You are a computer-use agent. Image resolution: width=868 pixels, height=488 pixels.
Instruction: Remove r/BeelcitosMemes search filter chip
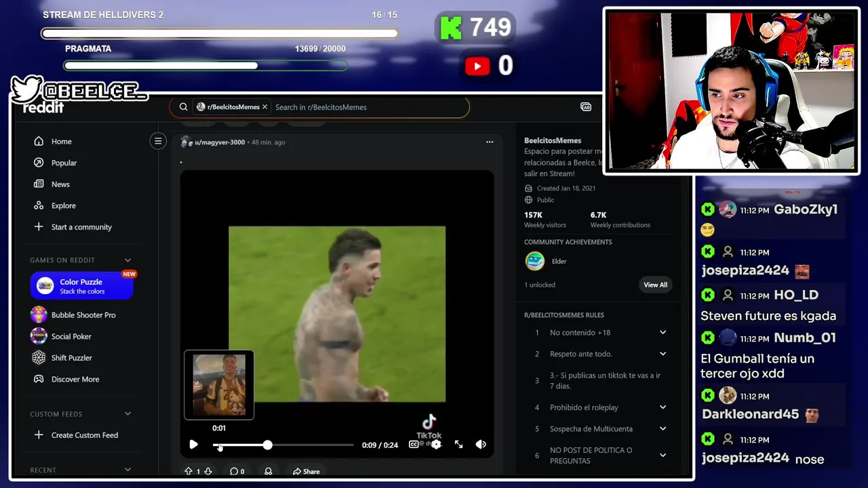[264, 107]
